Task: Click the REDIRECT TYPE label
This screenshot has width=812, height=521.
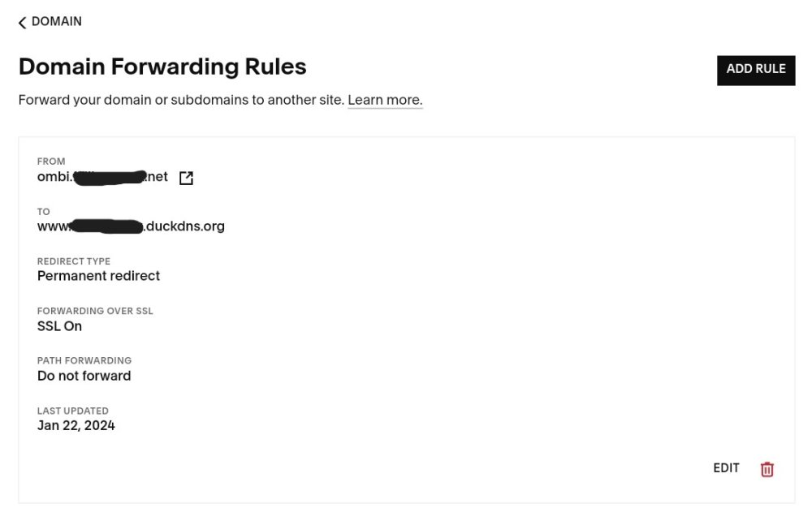Action: tap(74, 261)
